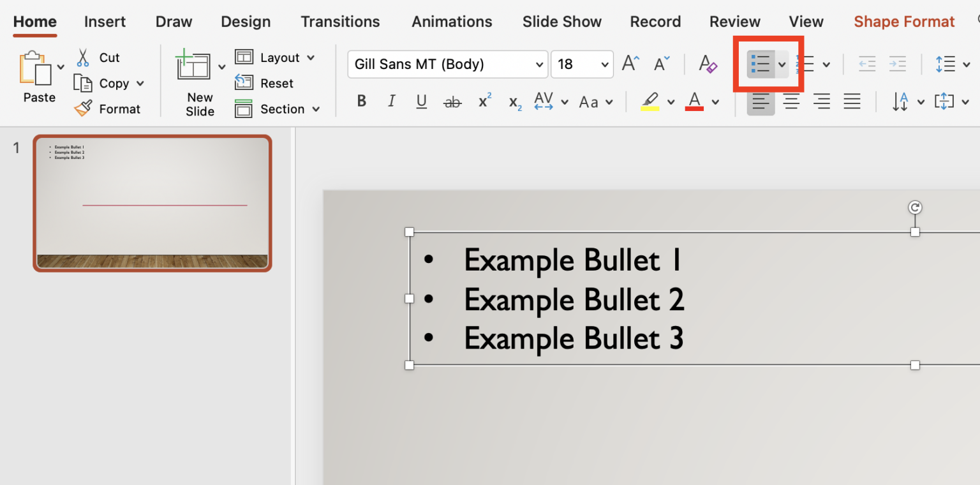Screen dimensions: 980x485
Task: Open the New Slide dropdown arrow
Action: 222,66
